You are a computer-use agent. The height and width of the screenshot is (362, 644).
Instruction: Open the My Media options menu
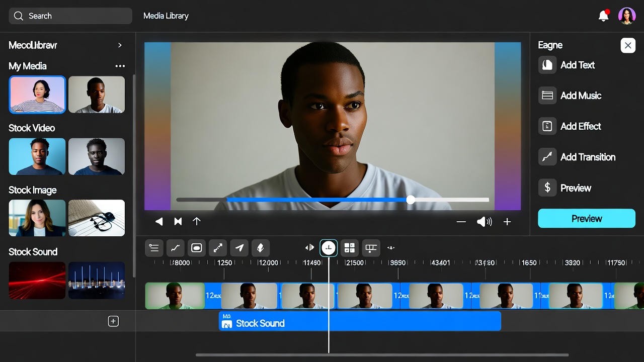(120, 66)
